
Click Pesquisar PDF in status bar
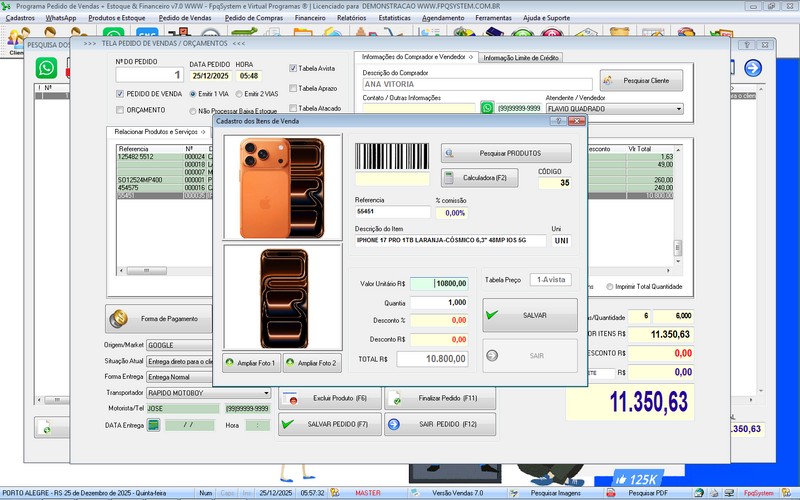coord(648,493)
